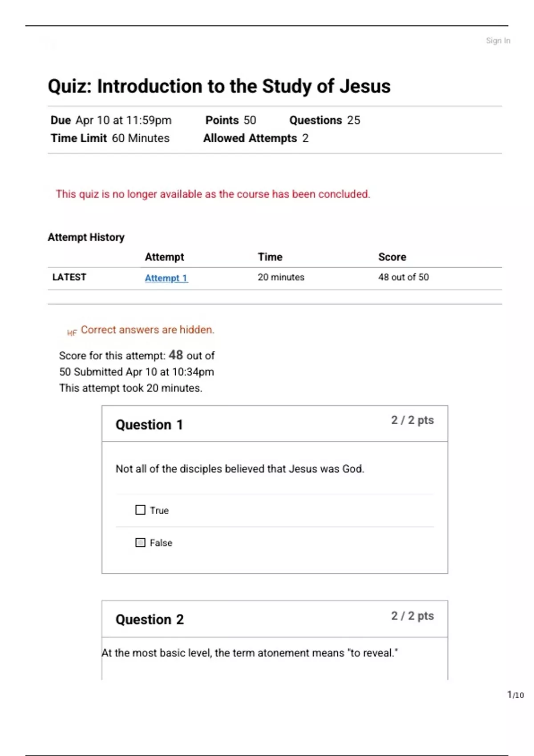Click the Time Limit 60 Minutes text
Image resolution: width=534 pixels, height=756 pixels.
pyautogui.click(x=110, y=138)
